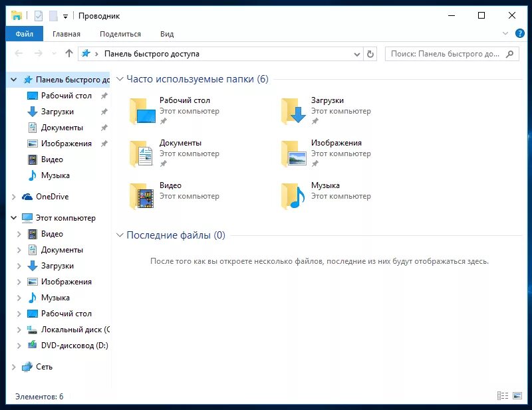Collapse Панель быстрого доступа in the tree
The height and width of the screenshot is (410, 532).
click(13, 80)
